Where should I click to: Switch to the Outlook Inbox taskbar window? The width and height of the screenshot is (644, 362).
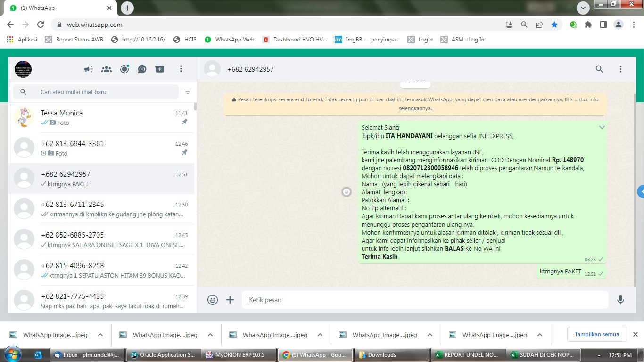tap(87, 355)
